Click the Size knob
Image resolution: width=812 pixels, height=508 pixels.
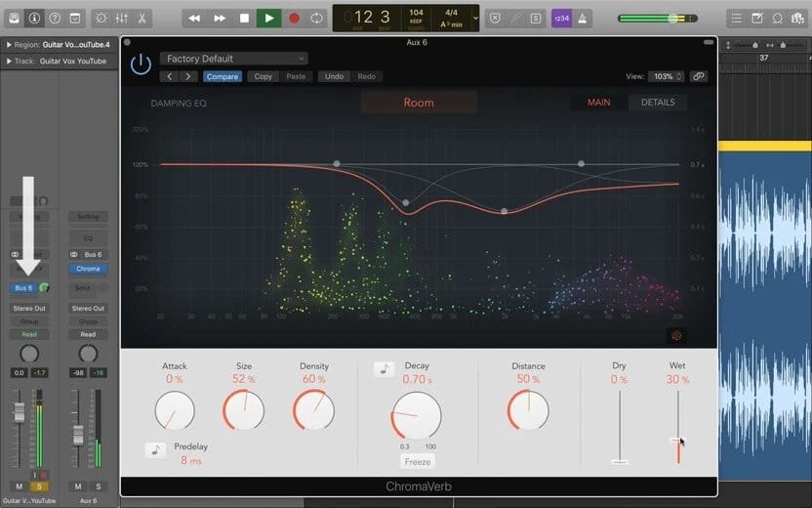(x=243, y=410)
